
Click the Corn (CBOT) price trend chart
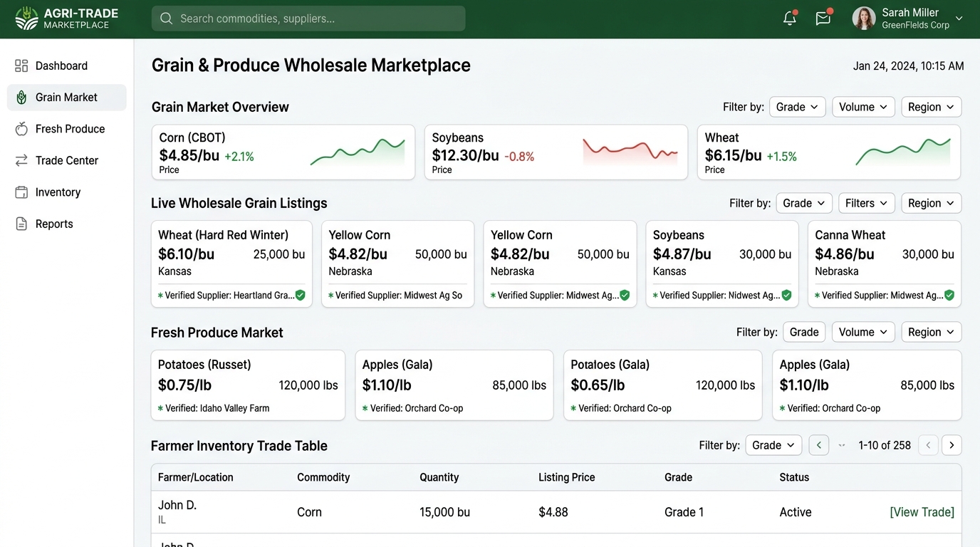pyautogui.click(x=358, y=152)
